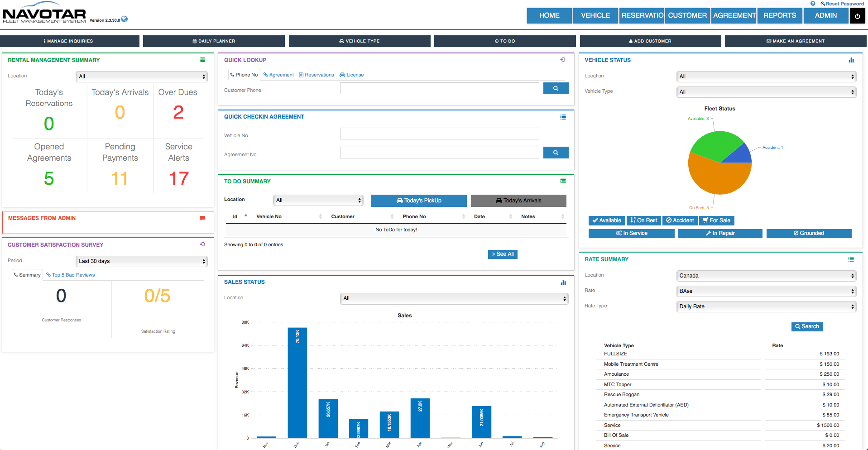The image size is (868, 450).
Task: Click the Reset Password link
Action: coord(842,4)
